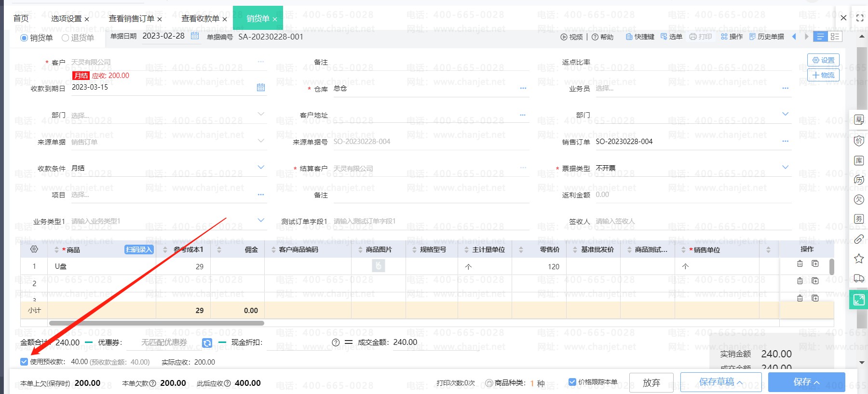The image size is (868, 394).
Task: Click the 放弃 button
Action: 651,382
